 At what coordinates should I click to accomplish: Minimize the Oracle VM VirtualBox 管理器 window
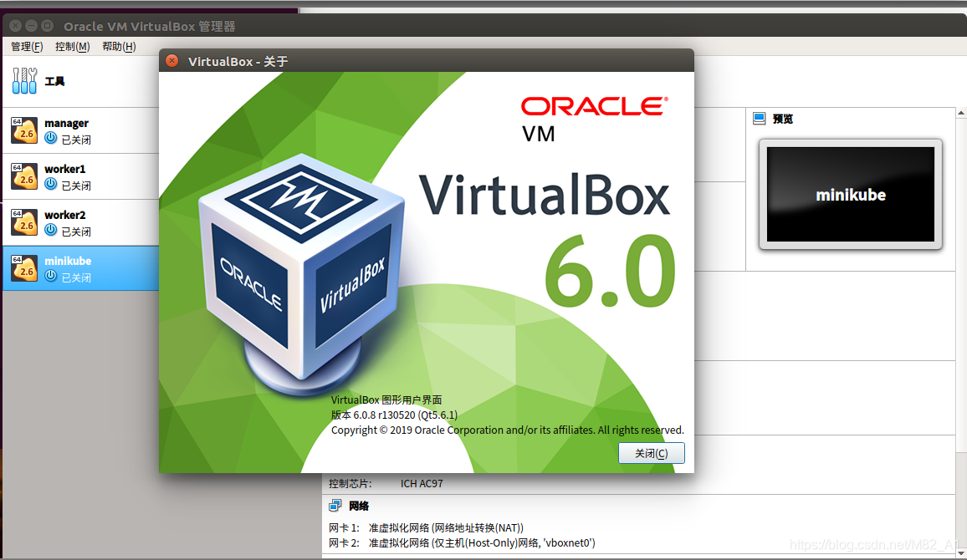pyautogui.click(x=31, y=26)
